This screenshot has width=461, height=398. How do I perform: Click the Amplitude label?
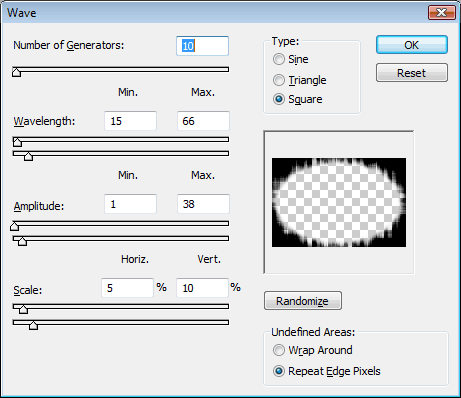(39, 206)
